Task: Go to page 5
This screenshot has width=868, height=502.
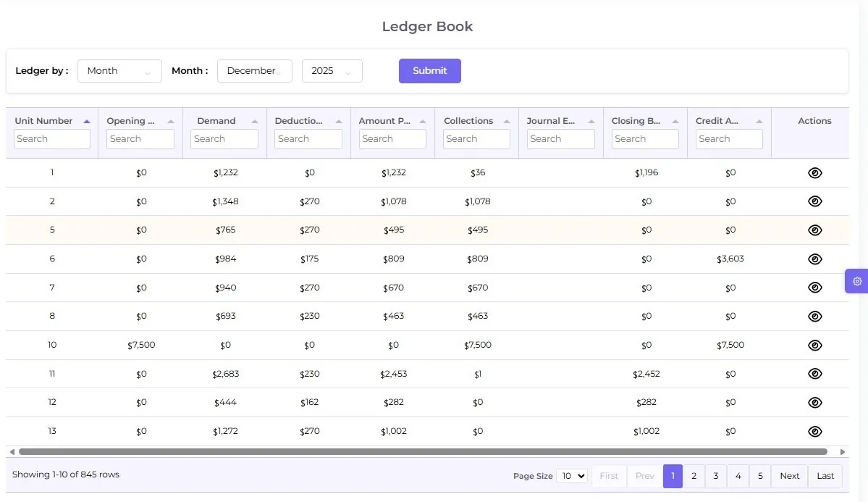Action: (760, 476)
